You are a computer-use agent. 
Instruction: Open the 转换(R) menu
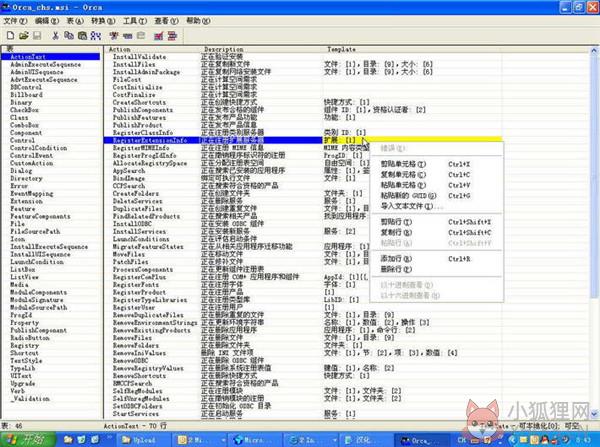click(103, 21)
